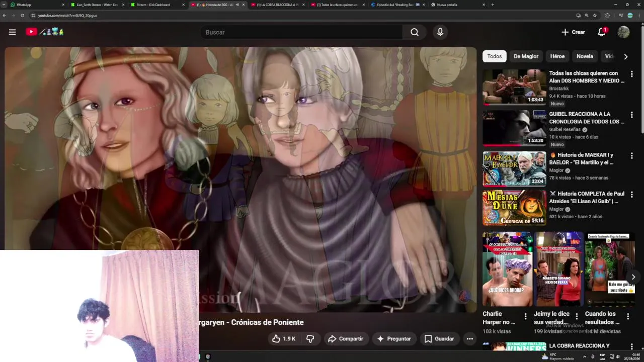This screenshot has width=644, height=362.
Task: Open Guibel Reseñas channel link
Action: 565,129
